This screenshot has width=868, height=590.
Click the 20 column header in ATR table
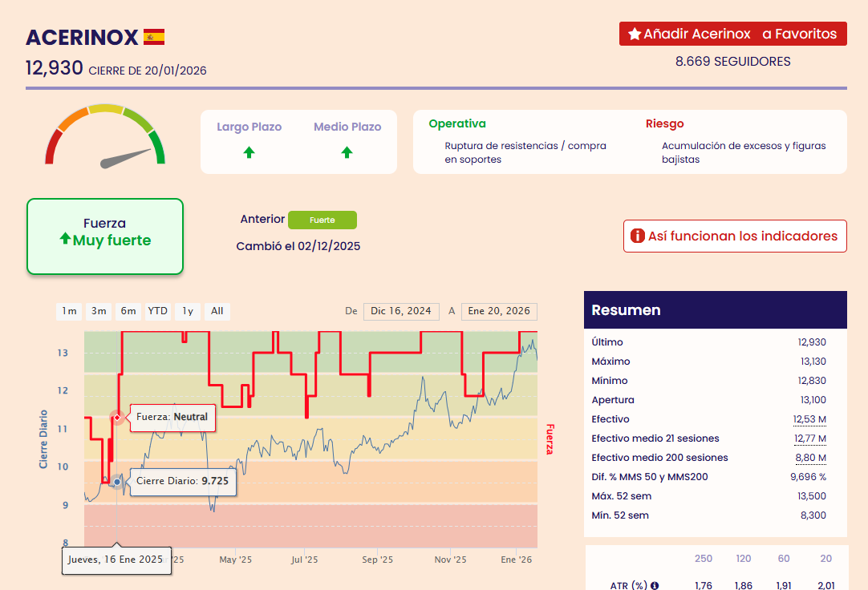coord(826,559)
